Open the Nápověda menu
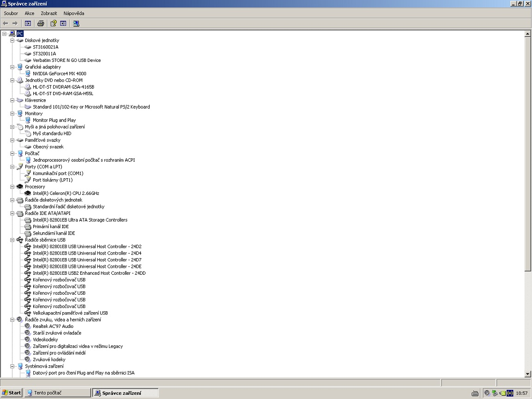532x399 pixels. 73,13
